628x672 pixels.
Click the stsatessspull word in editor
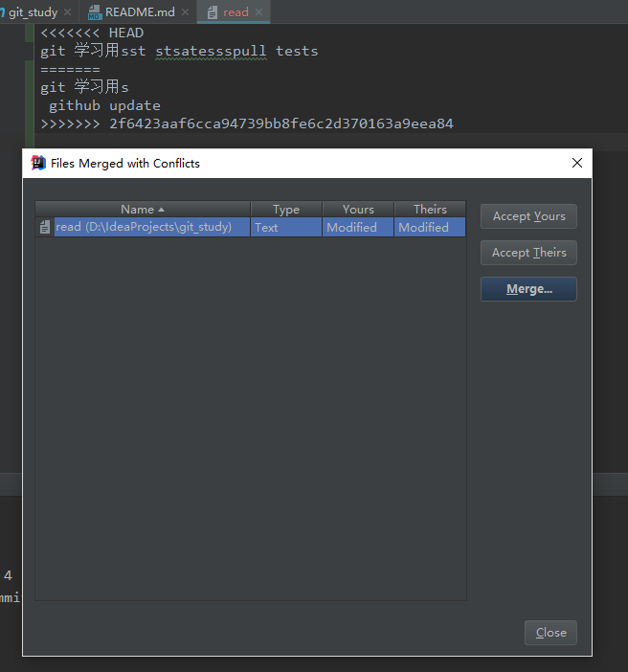pos(211,52)
